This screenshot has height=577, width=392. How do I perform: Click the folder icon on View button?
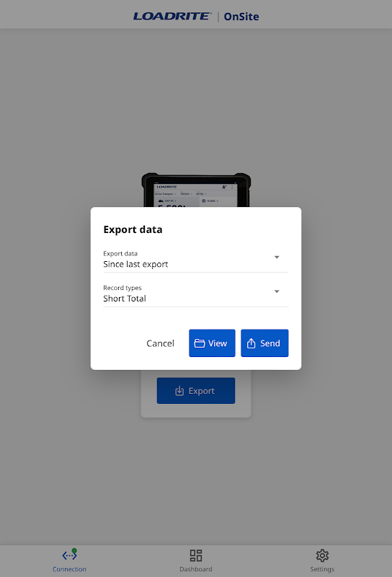pos(200,343)
